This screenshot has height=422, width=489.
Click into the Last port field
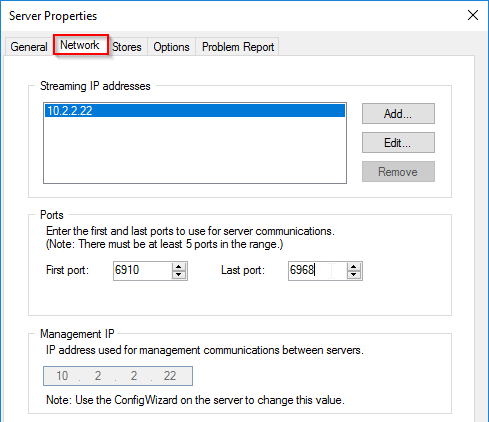pyautogui.click(x=317, y=270)
